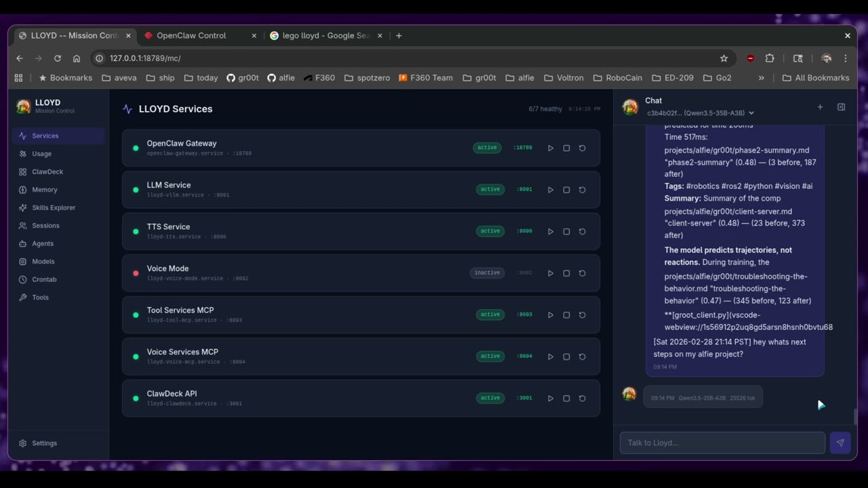Stop the Tool Services MCP
This screenshot has height=488, width=868.
click(x=566, y=314)
